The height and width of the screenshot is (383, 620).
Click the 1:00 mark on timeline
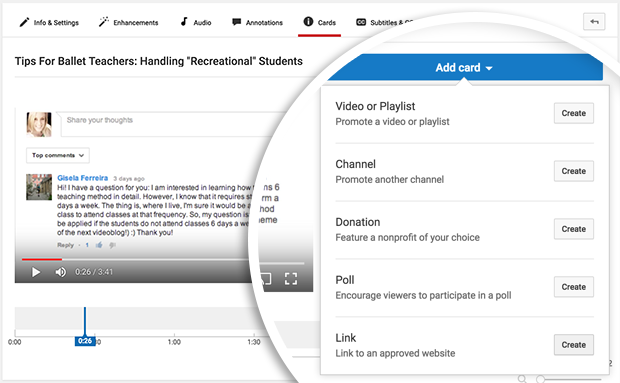click(174, 342)
